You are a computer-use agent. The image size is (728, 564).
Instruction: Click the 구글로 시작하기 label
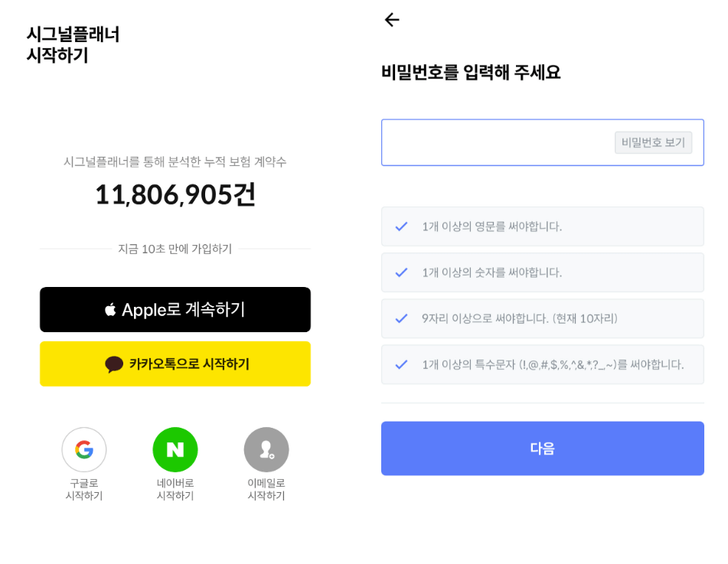(84, 489)
